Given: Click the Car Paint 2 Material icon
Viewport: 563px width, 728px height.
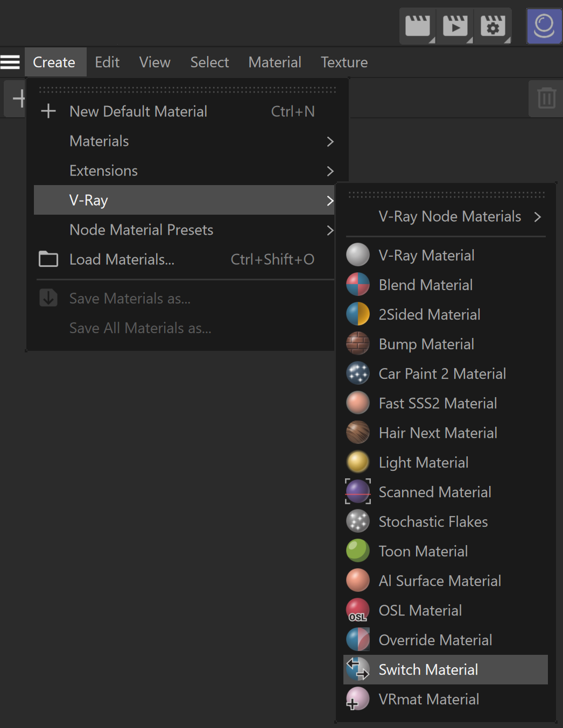Looking at the screenshot, I should tap(358, 373).
